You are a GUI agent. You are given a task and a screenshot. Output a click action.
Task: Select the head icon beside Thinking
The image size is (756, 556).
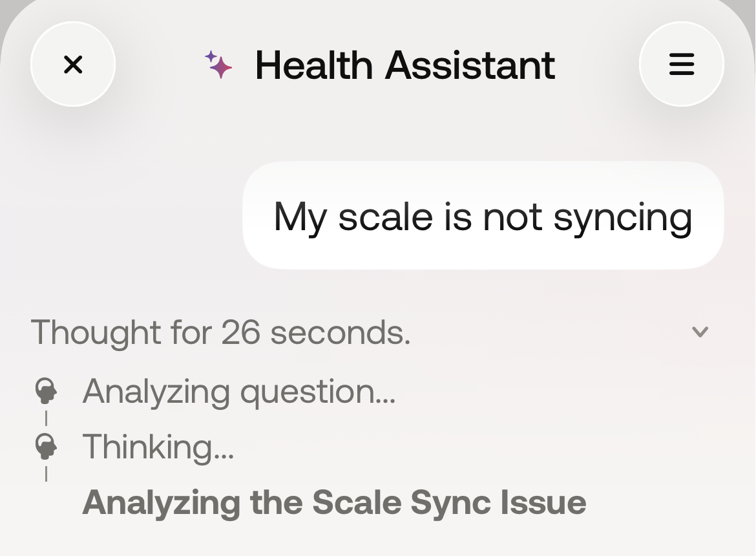click(47, 446)
